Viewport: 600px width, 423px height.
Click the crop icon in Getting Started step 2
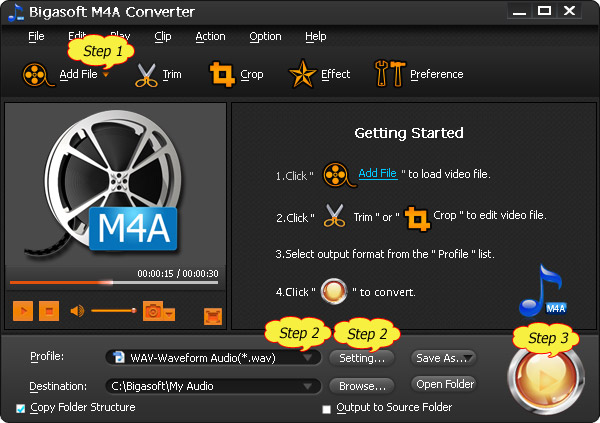(x=417, y=218)
